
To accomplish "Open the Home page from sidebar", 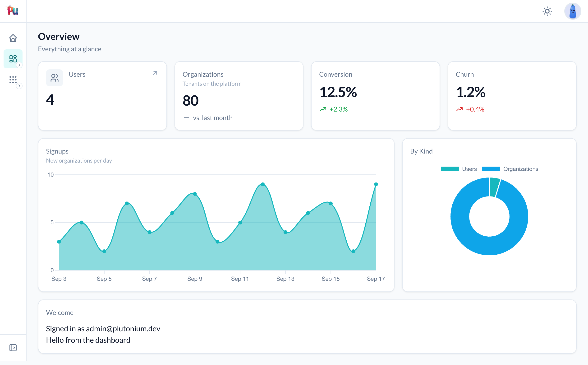I will [13, 38].
